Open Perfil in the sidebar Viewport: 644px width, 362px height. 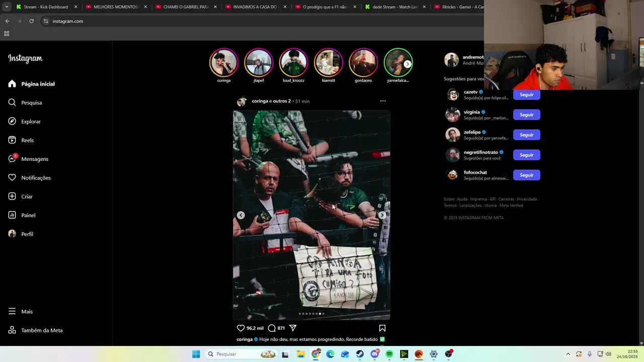[21, 234]
